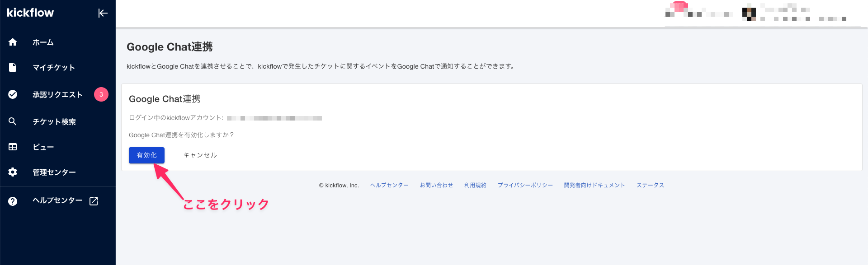Click the マイチケット document icon
Viewport: 868px width, 265px height.
coord(13,67)
